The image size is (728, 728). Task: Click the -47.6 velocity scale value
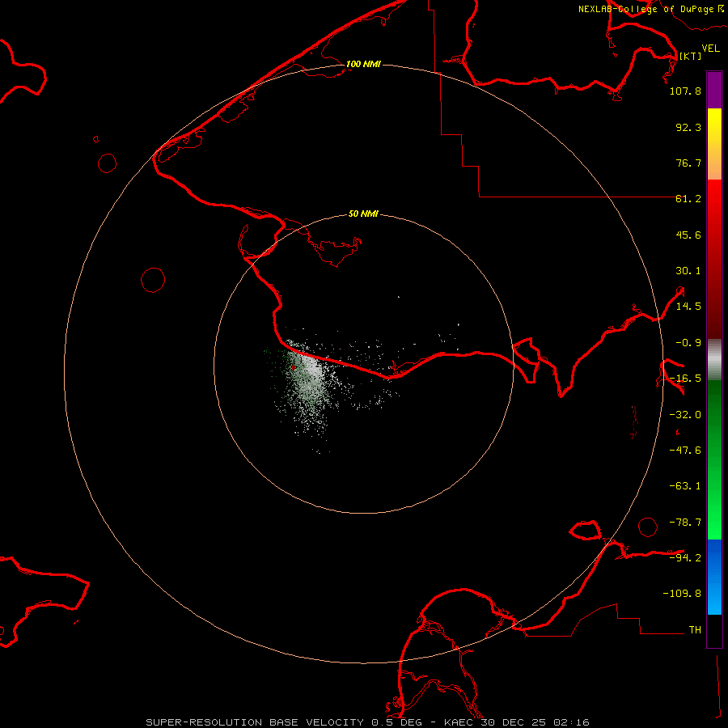(685, 451)
